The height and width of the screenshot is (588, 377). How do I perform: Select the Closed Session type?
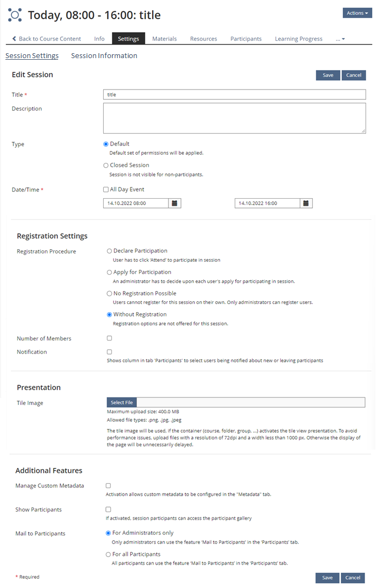click(106, 165)
